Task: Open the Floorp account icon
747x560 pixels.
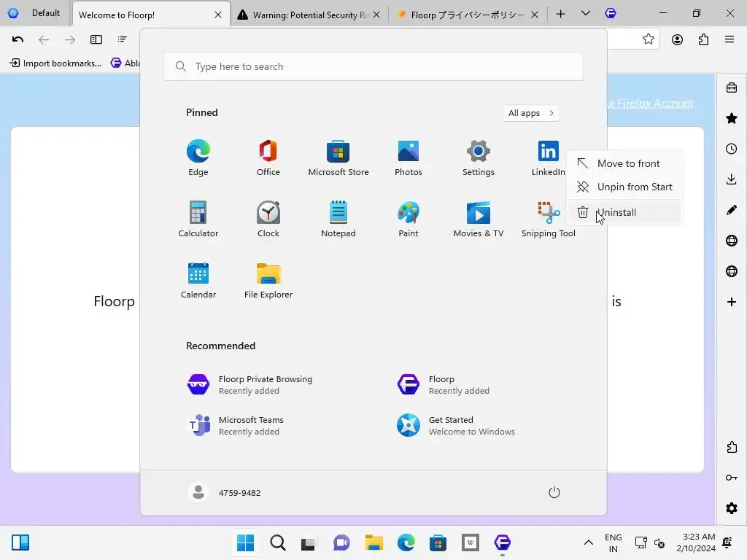Action: (677, 39)
